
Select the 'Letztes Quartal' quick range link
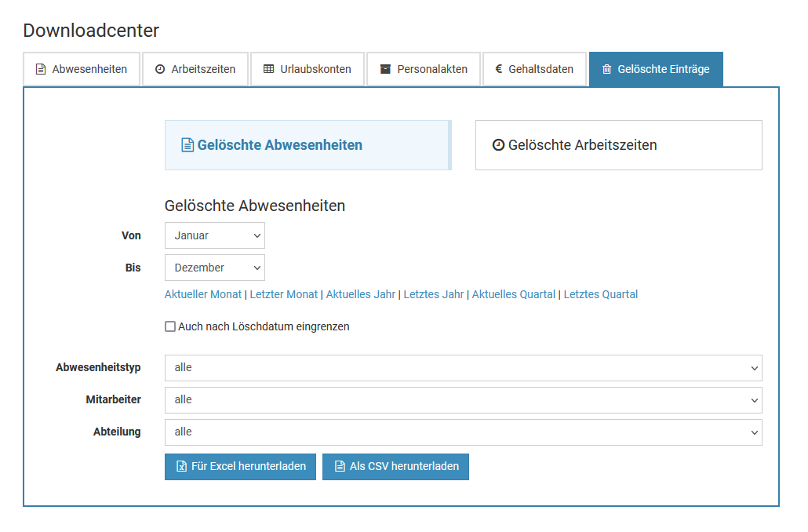click(x=601, y=294)
